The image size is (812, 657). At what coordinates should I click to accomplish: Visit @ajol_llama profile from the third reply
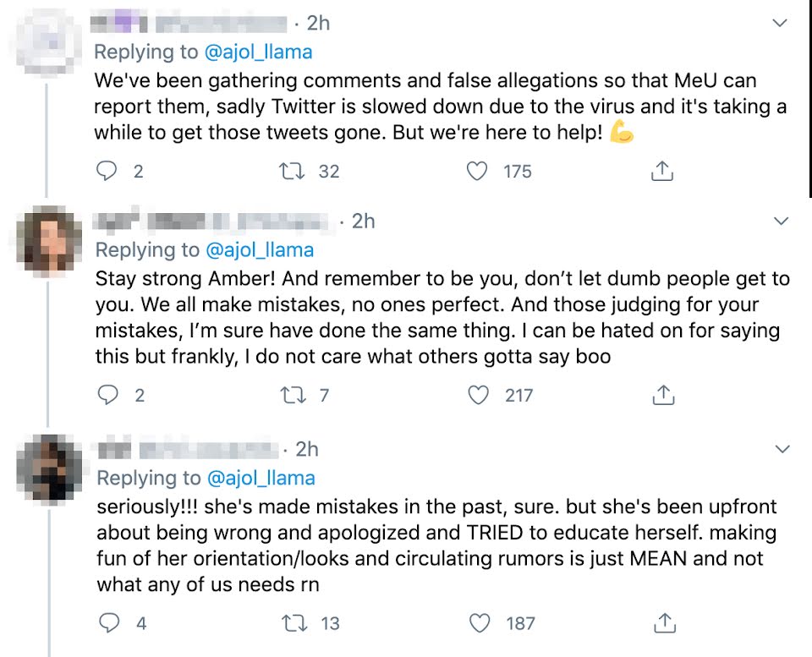coord(261,478)
